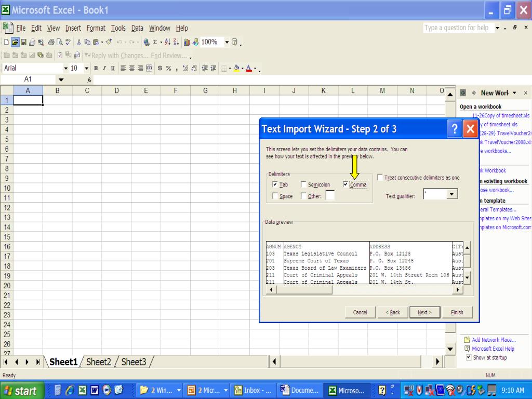The width and height of the screenshot is (532, 399).
Task: Check the Semicolon delimiter checkbox
Action: click(x=303, y=184)
